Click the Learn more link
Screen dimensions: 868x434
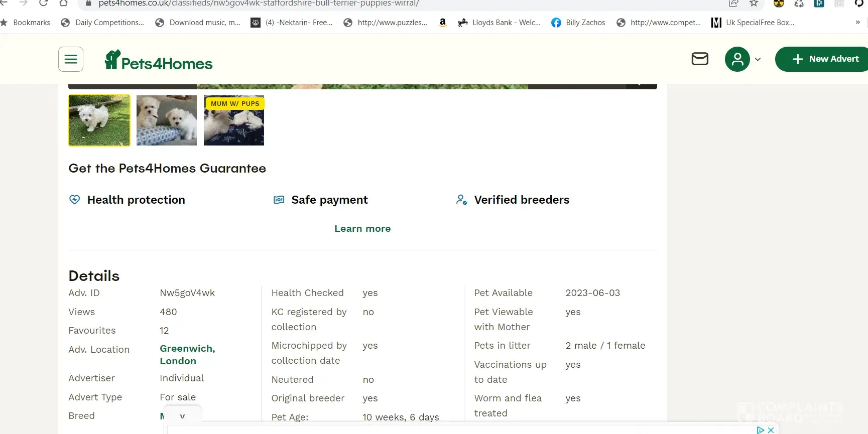pos(362,229)
